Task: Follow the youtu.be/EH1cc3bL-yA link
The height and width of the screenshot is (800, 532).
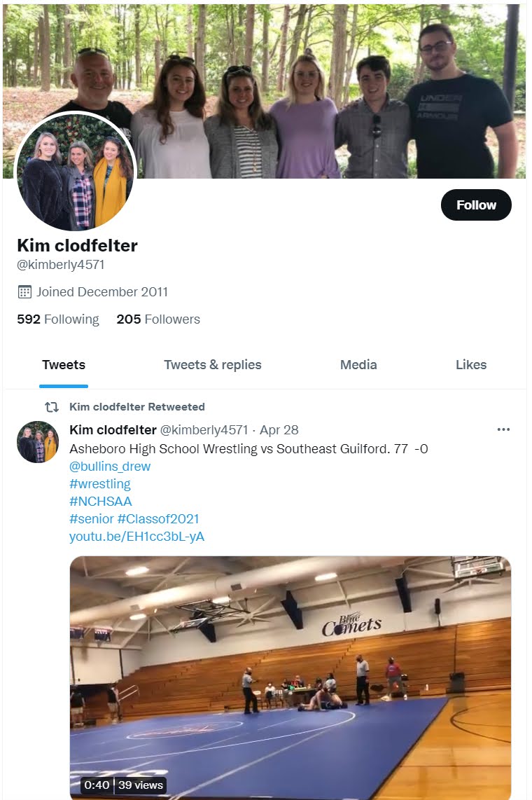Action: pos(136,536)
